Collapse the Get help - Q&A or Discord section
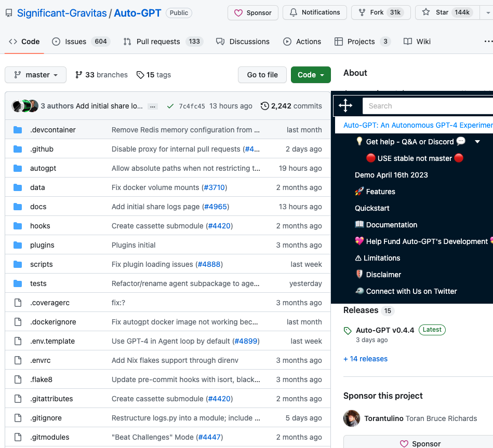The width and height of the screenshot is (493, 448). [x=477, y=142]
